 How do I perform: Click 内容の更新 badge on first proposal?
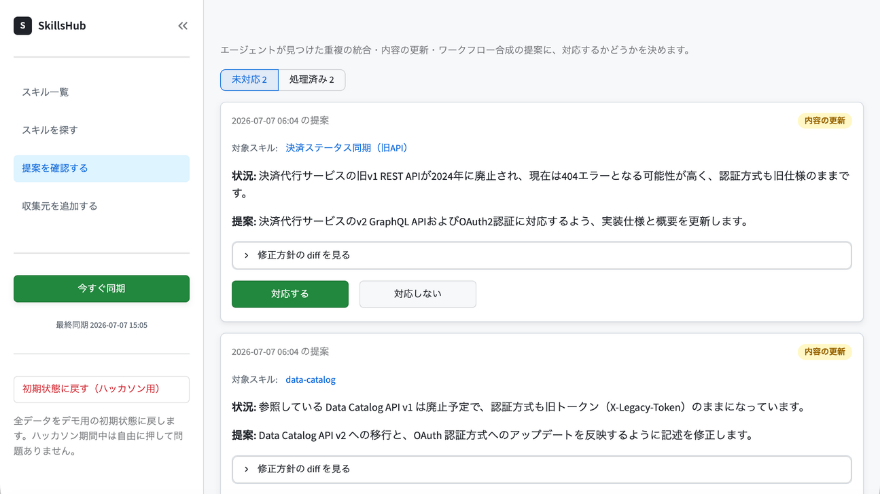point(824,121)
